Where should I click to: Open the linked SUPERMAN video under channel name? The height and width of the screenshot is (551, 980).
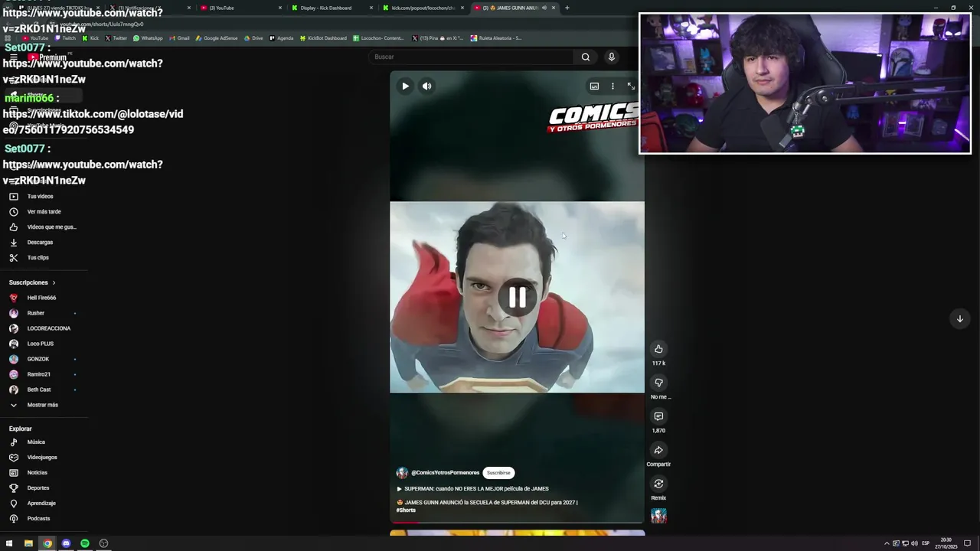pyautogui.click(x=476, y=488)
